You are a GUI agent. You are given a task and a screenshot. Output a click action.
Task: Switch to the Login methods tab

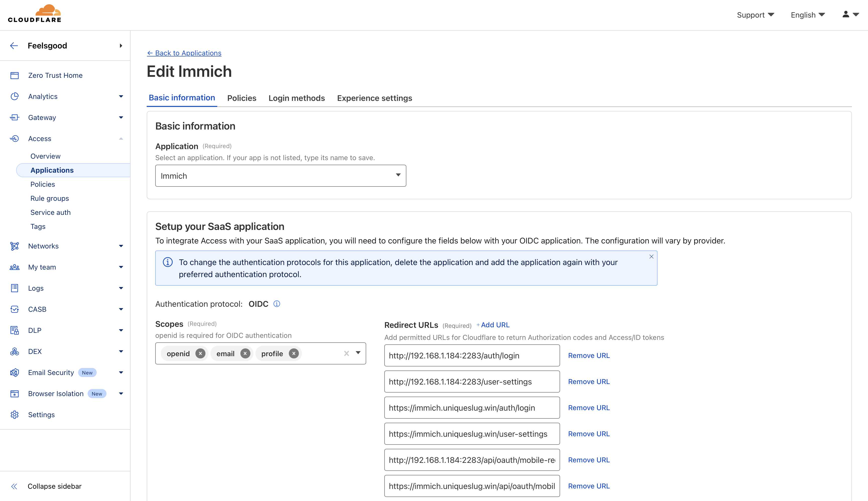point(296,98)
